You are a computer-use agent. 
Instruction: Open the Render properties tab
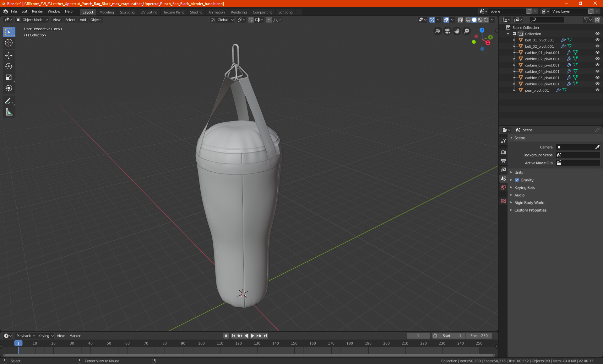point(503,152)
